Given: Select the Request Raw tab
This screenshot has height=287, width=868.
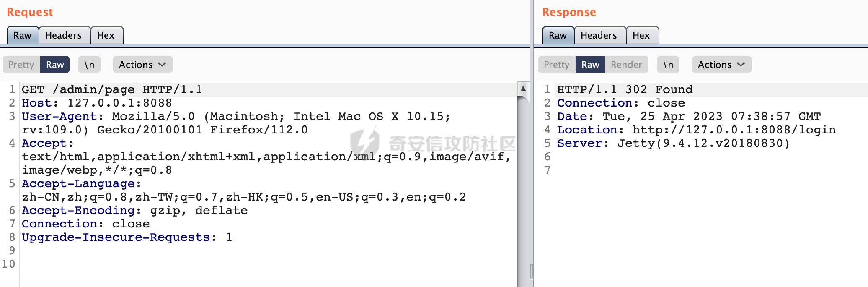Looking at the screenshot, I should point(23,36).
